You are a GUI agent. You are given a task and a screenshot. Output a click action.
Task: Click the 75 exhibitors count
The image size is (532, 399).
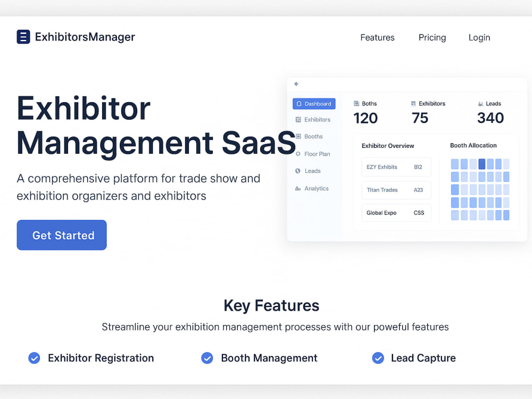(420, 118)
